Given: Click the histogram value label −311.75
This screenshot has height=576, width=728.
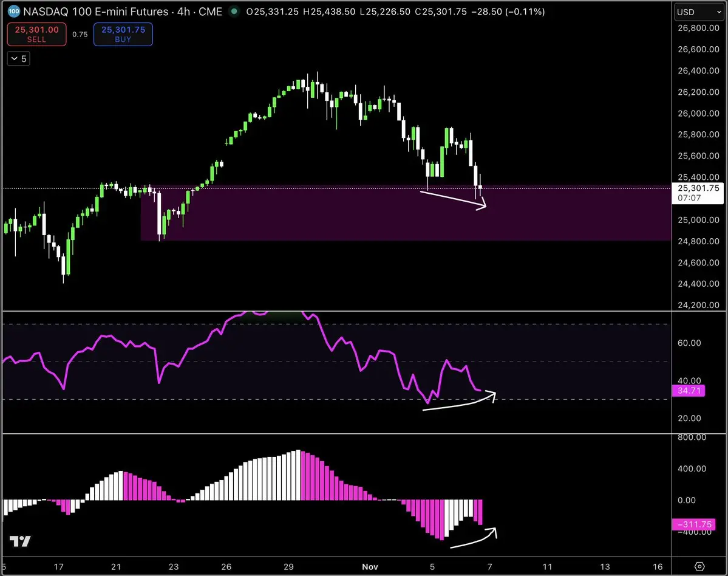Looking at the screenshot, I should pyautogui.click(x=693, y=524).
